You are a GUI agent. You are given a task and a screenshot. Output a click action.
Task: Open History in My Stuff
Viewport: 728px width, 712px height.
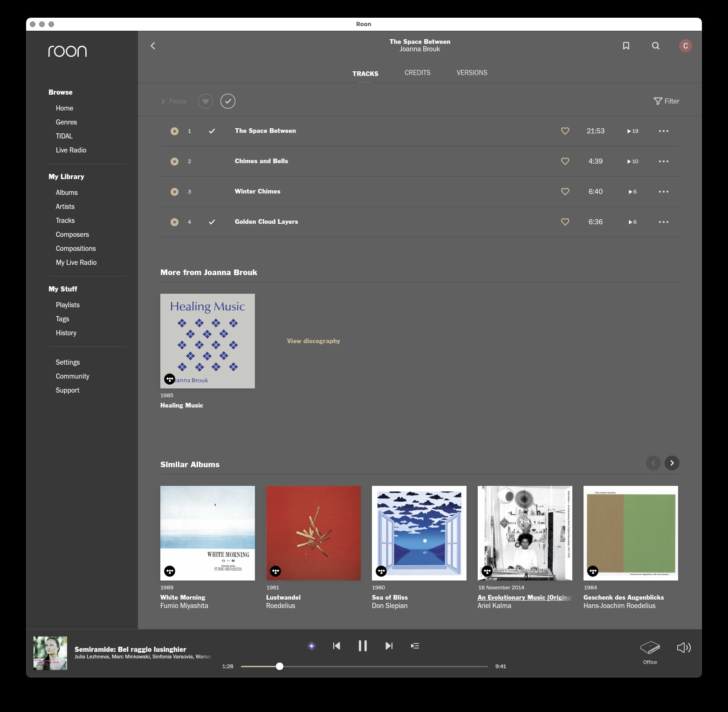(x=66, y=333)
